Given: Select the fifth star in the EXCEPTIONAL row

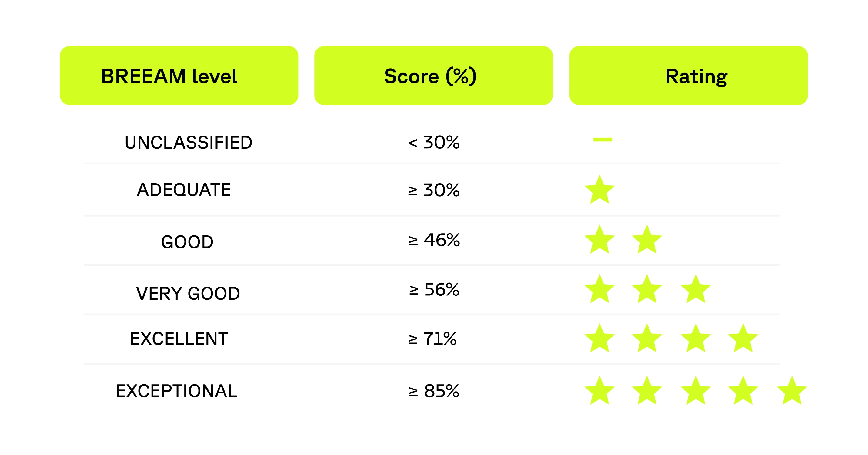Looking at the screenshot, I should [x=792, y=391].
